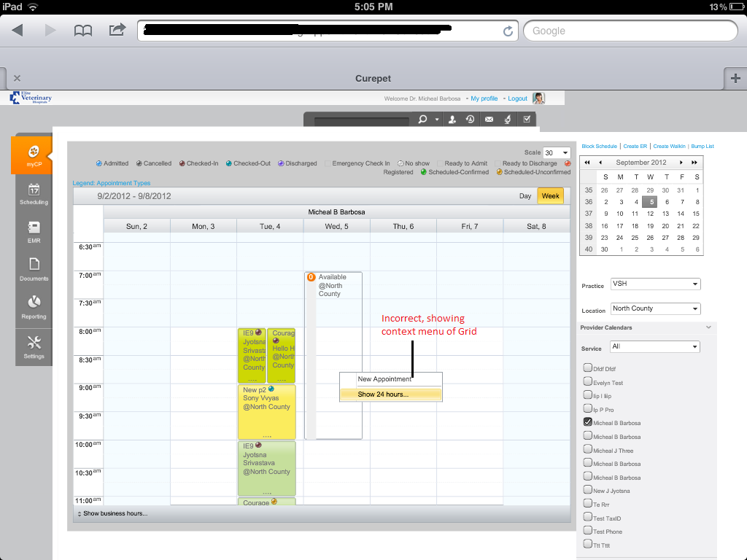Click the My profile link
The image size is (747, 560).
pos(484,98)
